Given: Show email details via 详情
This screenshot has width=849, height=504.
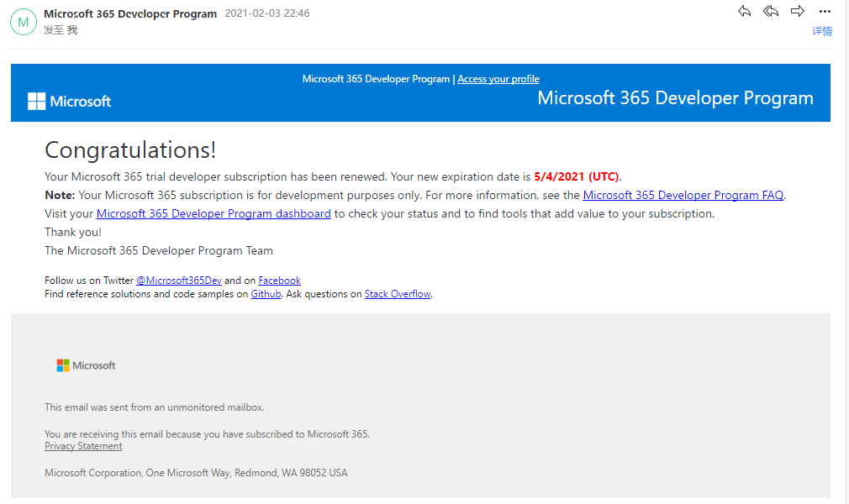Looking at the screenshot, I should 821,31.
